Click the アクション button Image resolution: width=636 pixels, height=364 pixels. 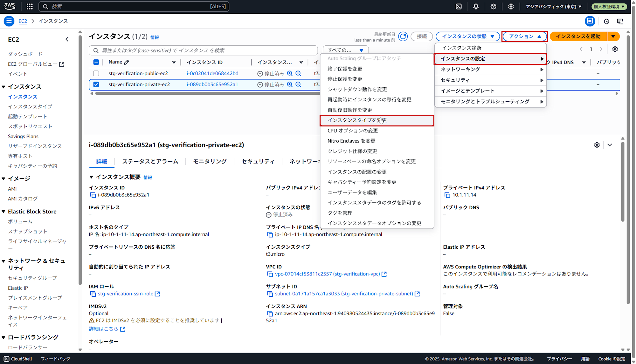tap(525, 37)
